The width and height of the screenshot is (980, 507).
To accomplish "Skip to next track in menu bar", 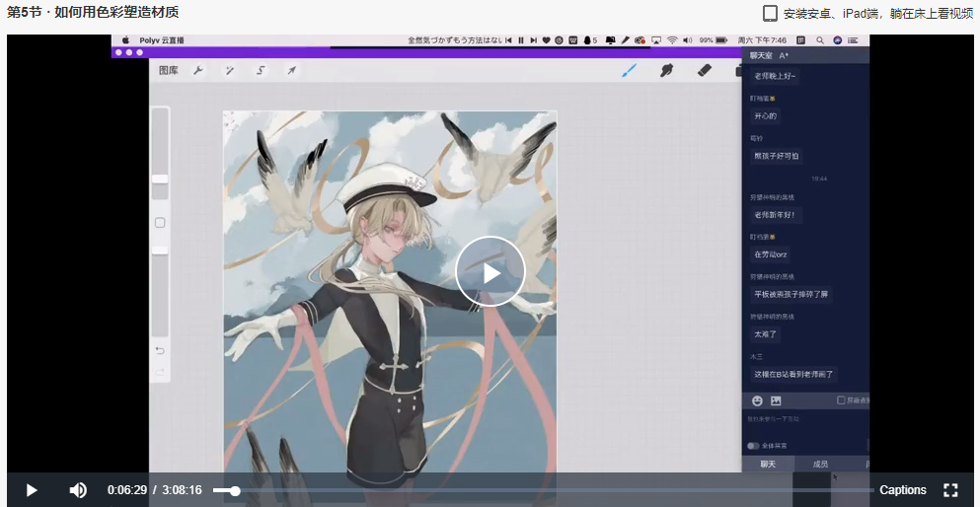I will pos(533,40).
